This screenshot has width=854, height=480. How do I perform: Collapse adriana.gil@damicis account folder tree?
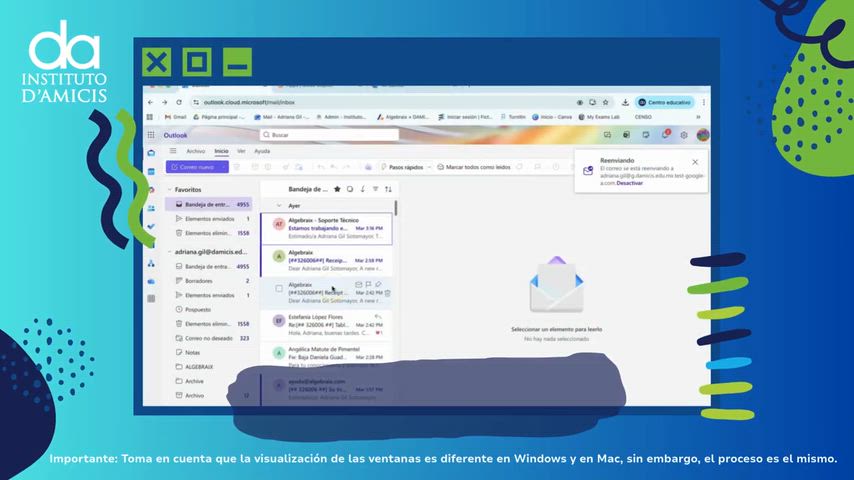point(169,252)
